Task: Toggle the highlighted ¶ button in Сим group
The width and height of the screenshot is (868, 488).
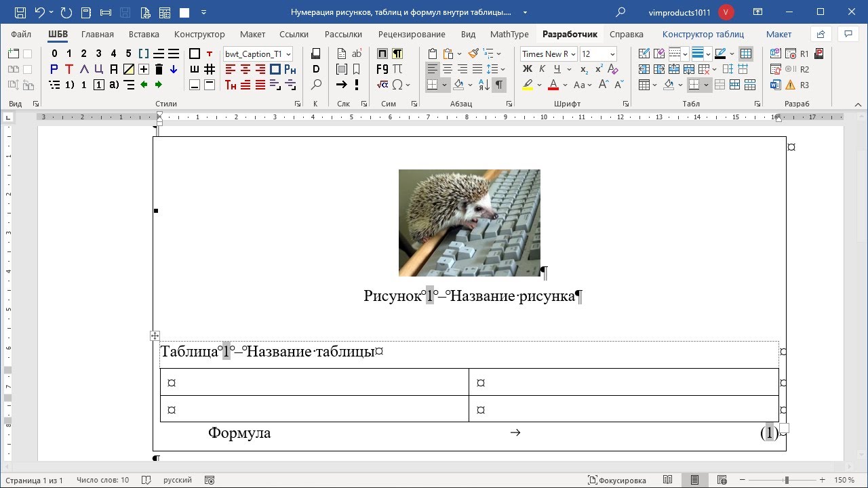Action: coord(397,54)
